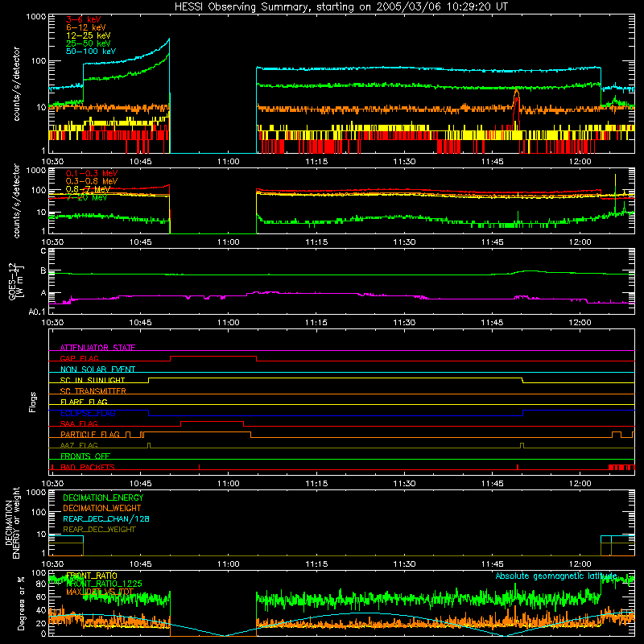This screenshot has width=644, height=644.
Task: Click the DECIMATION_ENERGY legend label
Action: click(103, 497)
